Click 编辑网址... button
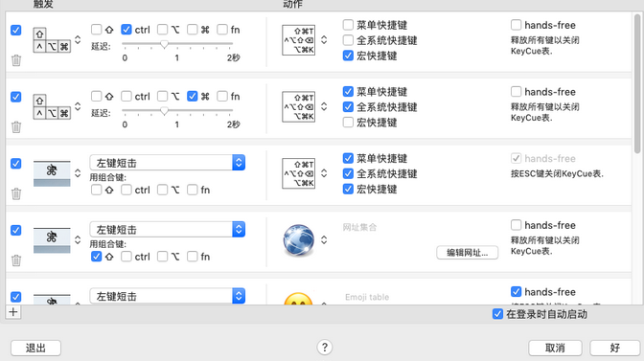The width and height of the screenshot is (644, 361). (468, 253)
